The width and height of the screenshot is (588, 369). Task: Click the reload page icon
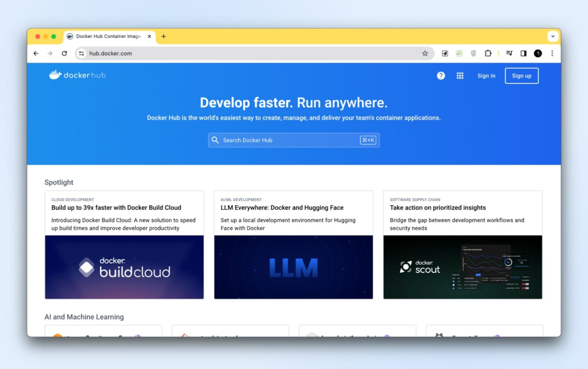(x=64, y=53)
